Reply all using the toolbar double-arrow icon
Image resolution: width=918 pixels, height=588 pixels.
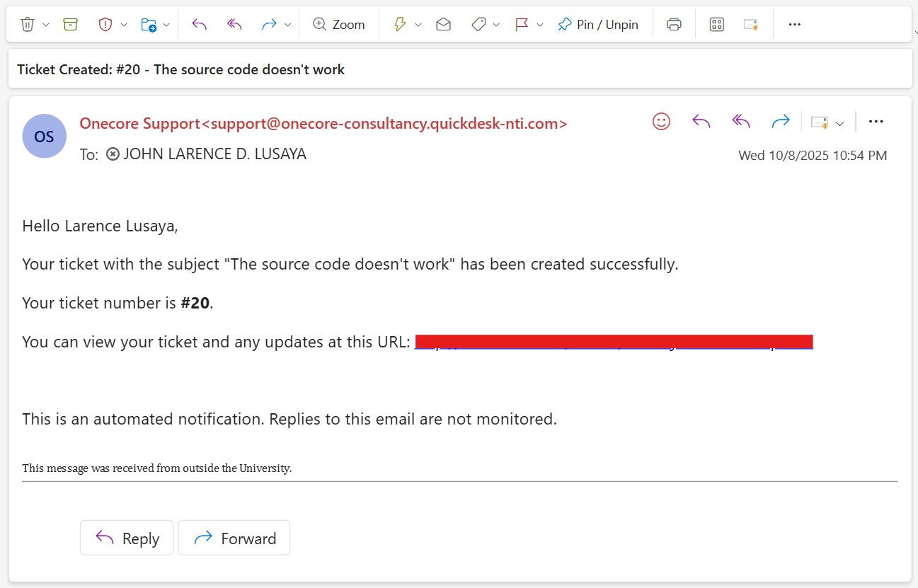pyautogui.click(x=234, y=23)
